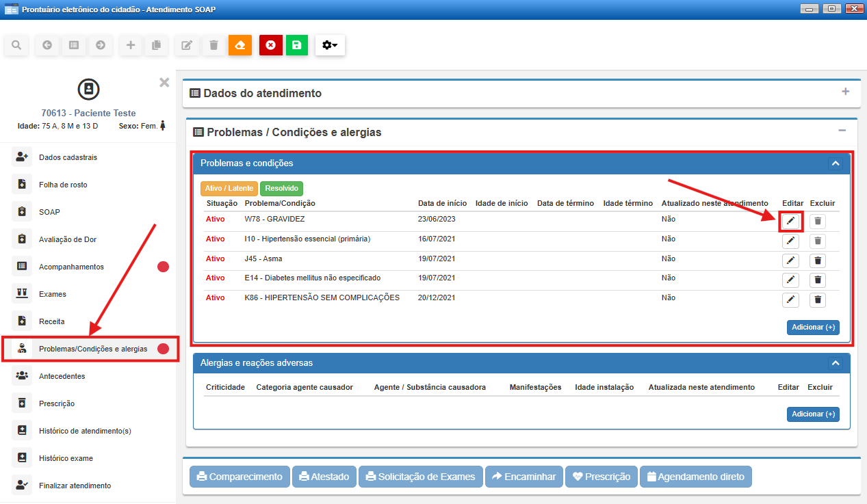The width and height of the screenshot is (867, 504).
Task: Edit the W78 - GRAVIDEZ problem row
Action: point(790,221)
